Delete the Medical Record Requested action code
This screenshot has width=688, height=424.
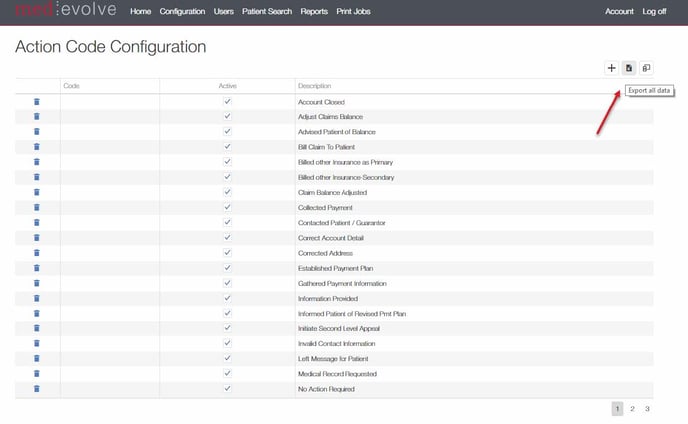click(37, 373)
